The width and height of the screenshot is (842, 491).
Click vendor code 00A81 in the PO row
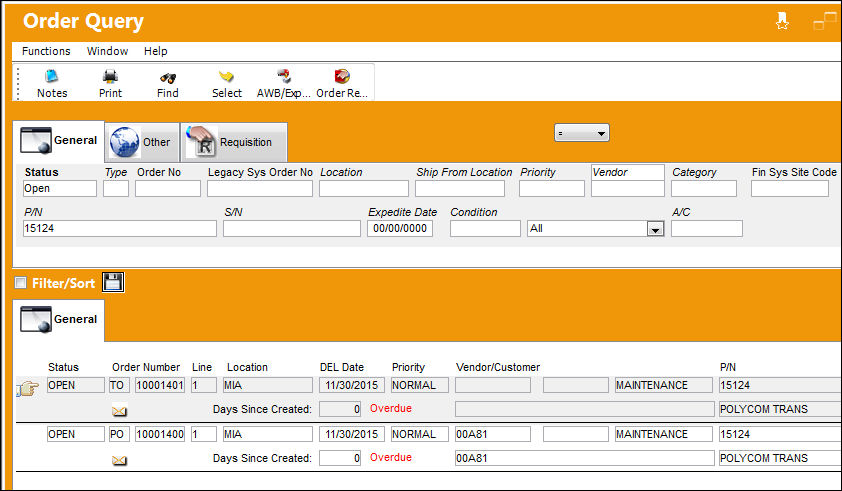point(493,434)
